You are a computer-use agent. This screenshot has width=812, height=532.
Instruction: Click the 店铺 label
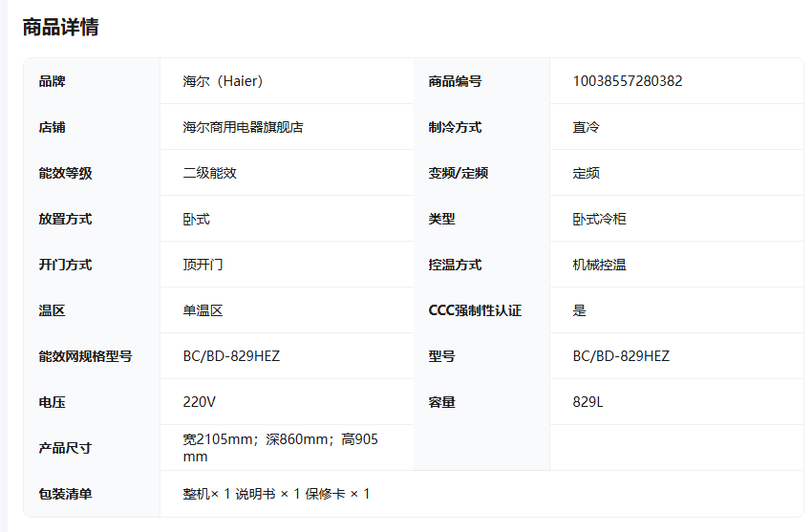coord(52,127)
